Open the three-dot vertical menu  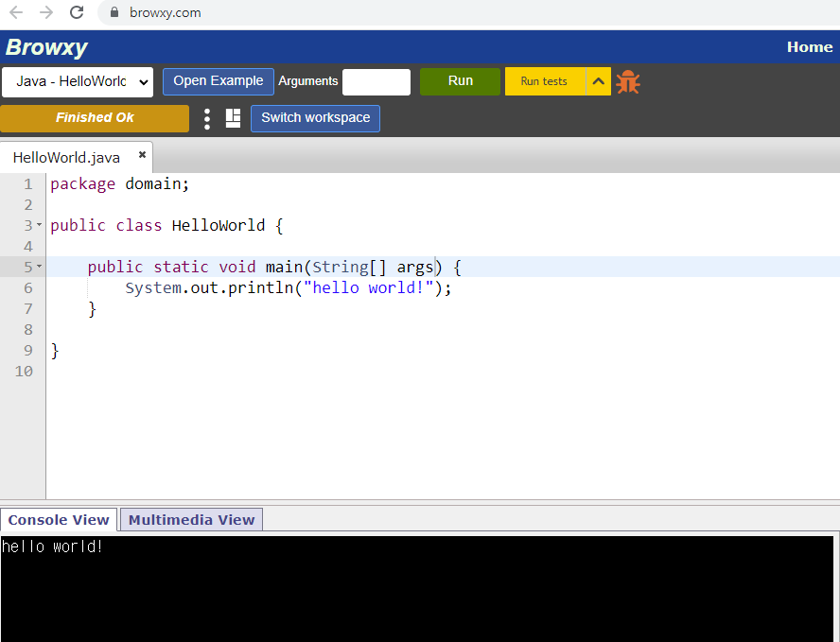pos(207,119)
